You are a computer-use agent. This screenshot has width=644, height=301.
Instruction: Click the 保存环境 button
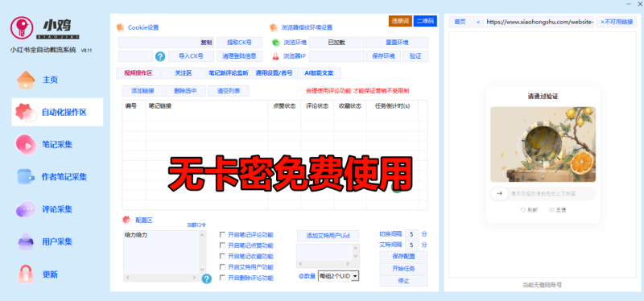pyautogui.click(x=384, y=56)
